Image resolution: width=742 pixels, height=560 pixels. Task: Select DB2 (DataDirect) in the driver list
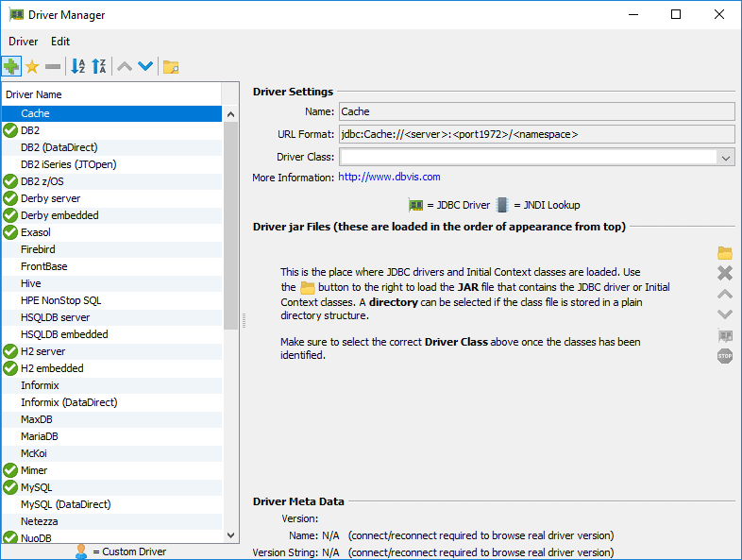point(111,147)
